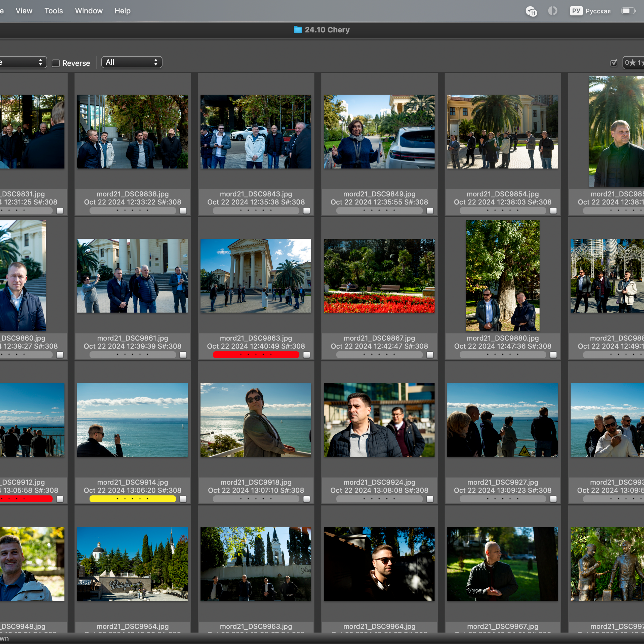The height and width of the screenshot is (644, 644).
Task: Open the Telegram menu bar icon
Action: click(x=531, y=11)
